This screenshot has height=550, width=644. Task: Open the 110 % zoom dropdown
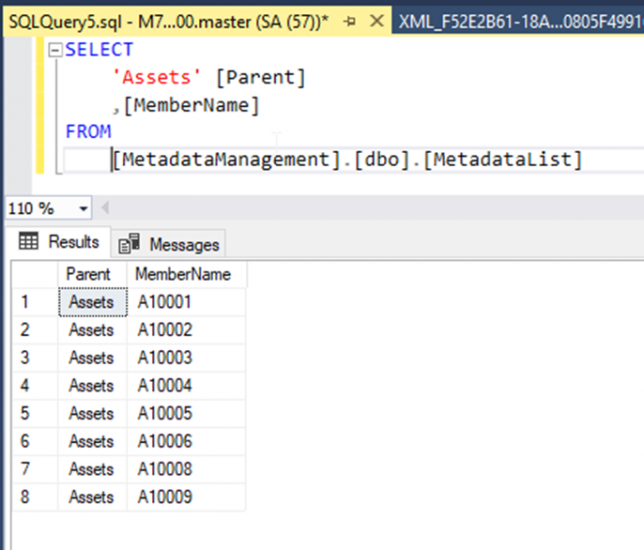(82, 209)
